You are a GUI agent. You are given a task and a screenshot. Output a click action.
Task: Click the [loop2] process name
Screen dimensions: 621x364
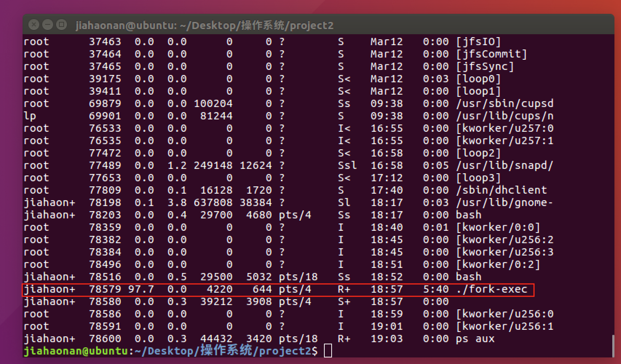coord(479,153)
